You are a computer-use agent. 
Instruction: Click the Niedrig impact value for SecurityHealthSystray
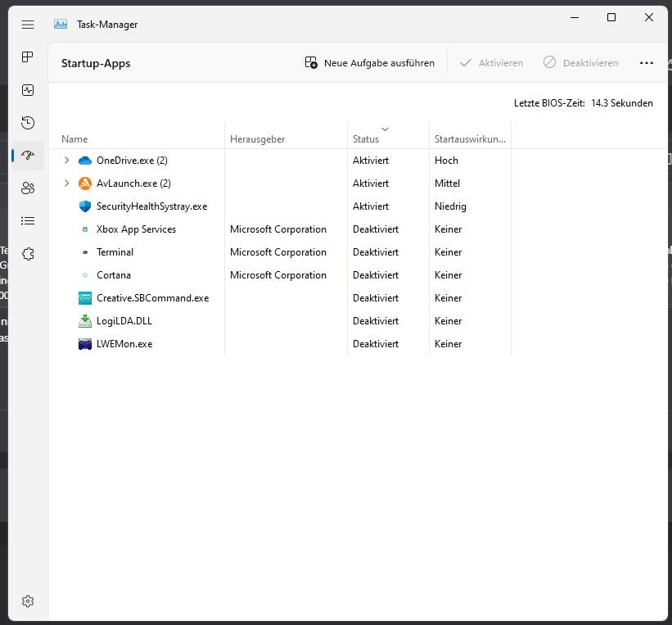[450, 206]
